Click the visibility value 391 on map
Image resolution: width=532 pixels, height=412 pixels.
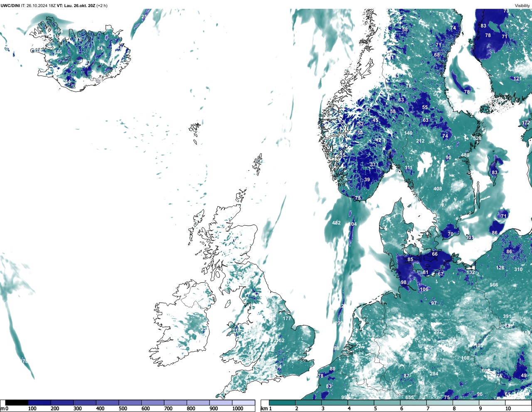(x=507, y=316)
